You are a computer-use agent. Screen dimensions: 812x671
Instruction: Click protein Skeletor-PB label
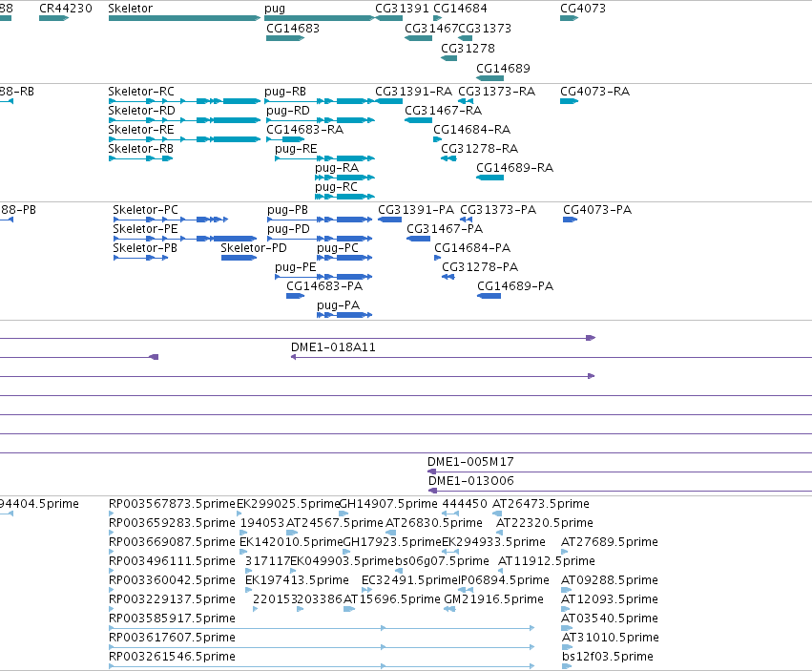(x=145, y=248)
